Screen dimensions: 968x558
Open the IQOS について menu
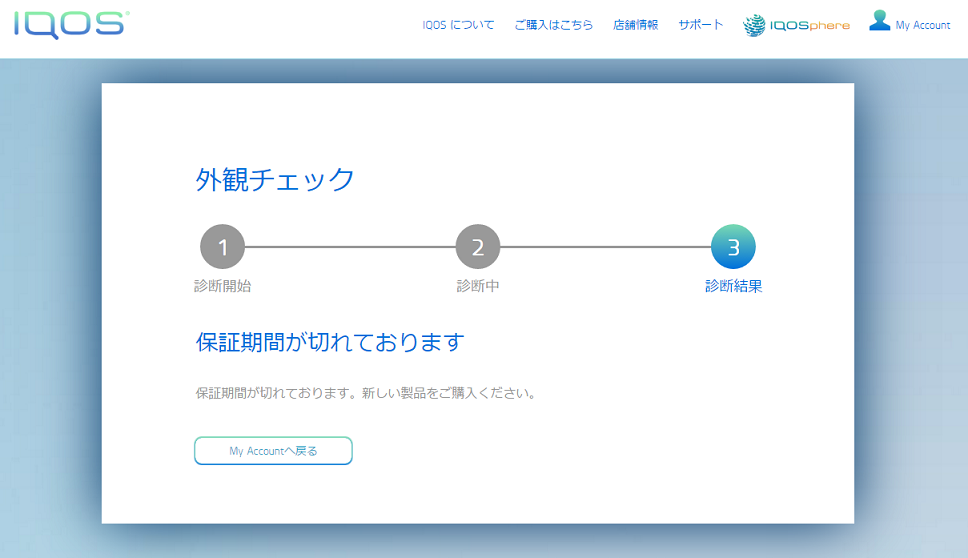pos(458,25)
